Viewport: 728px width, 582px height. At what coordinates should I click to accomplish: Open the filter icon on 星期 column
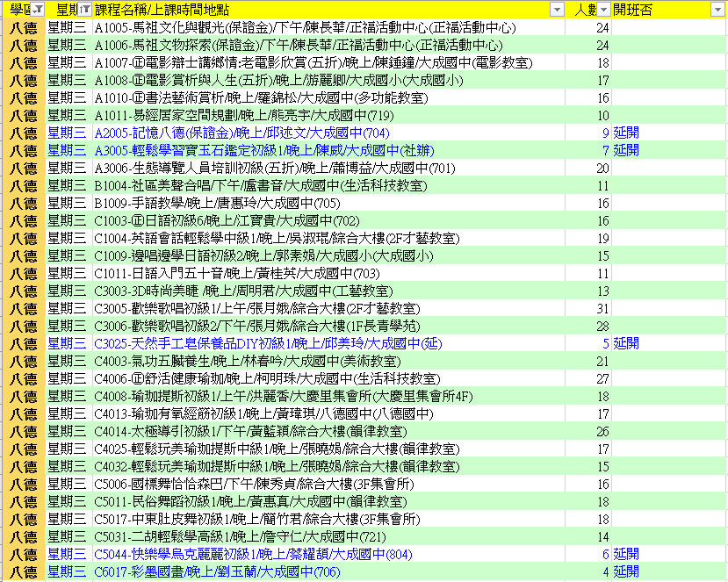(x=84, y=10)
